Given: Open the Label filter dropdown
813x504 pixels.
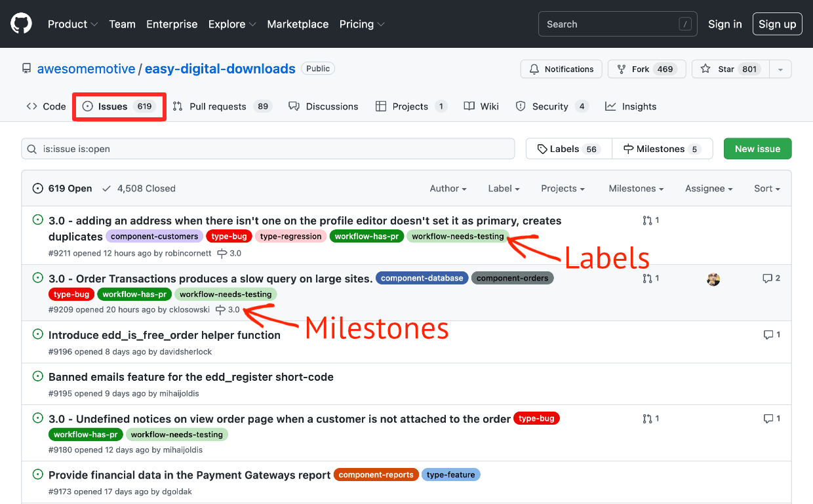Looking at the screenshot, I should 504,189.
